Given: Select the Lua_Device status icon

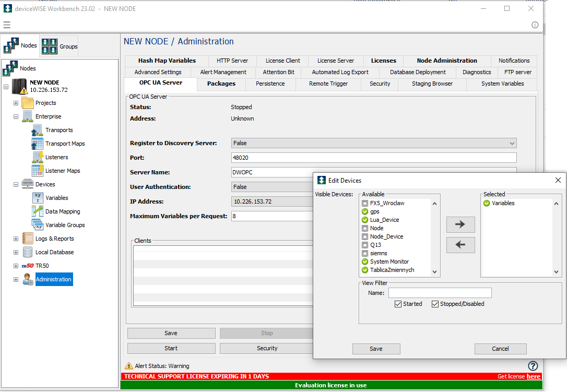Looking at the screenshot, I should pos(365,220).
